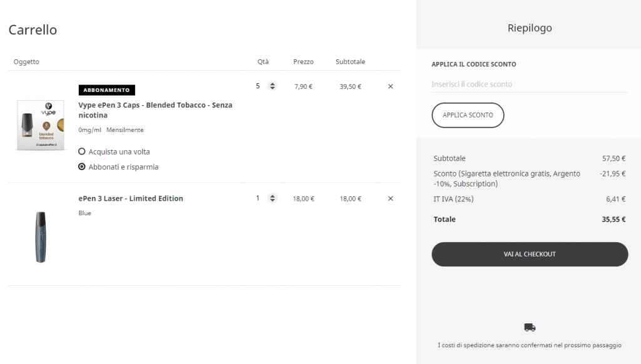This screenshot has width=641, height=364.
Task: Select the 'Acquista una volta' option
Action: coord(82,152)
